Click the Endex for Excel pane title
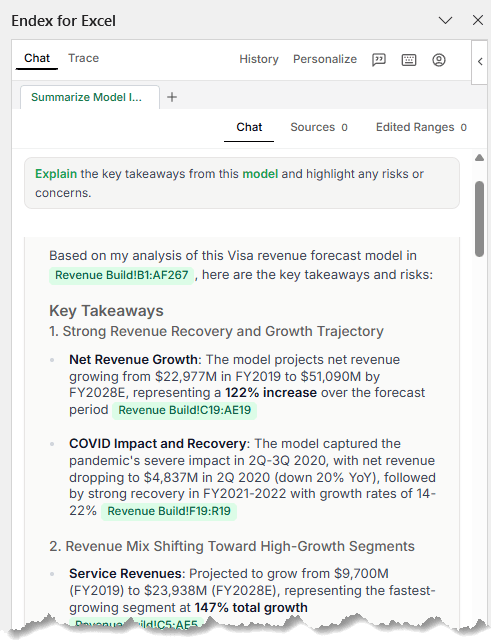 tap(64, 21)
